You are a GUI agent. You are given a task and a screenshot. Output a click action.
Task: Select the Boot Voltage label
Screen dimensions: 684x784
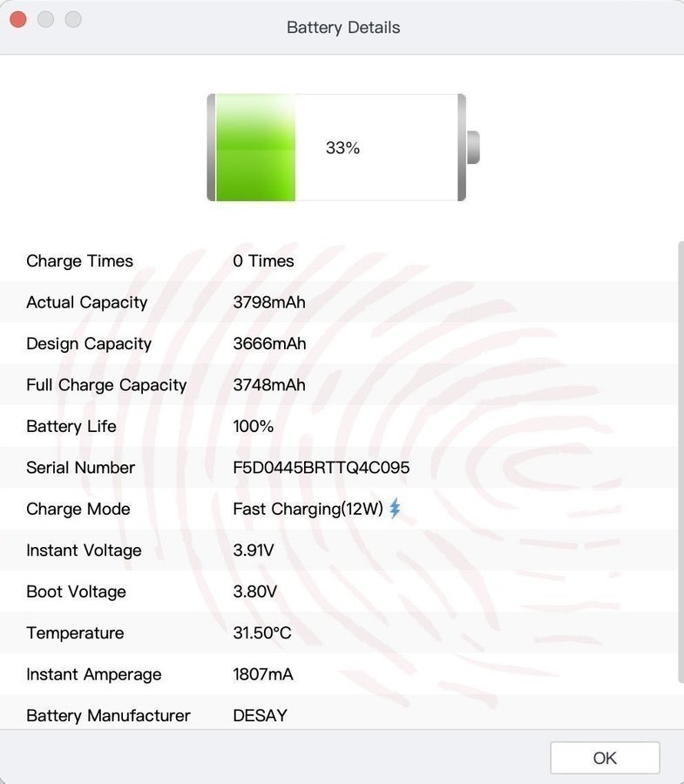tap(76, 592)
